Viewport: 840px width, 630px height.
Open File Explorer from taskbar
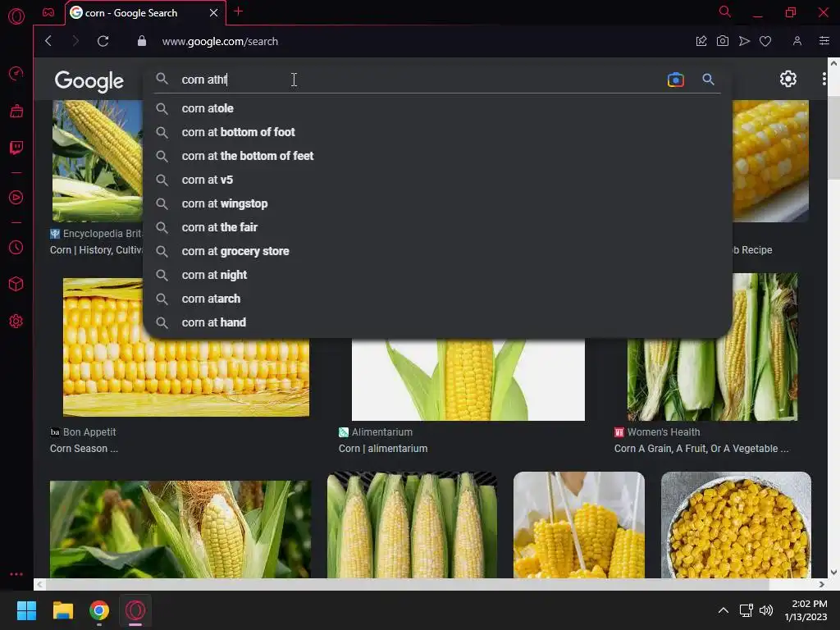click(x=62, y=610)
